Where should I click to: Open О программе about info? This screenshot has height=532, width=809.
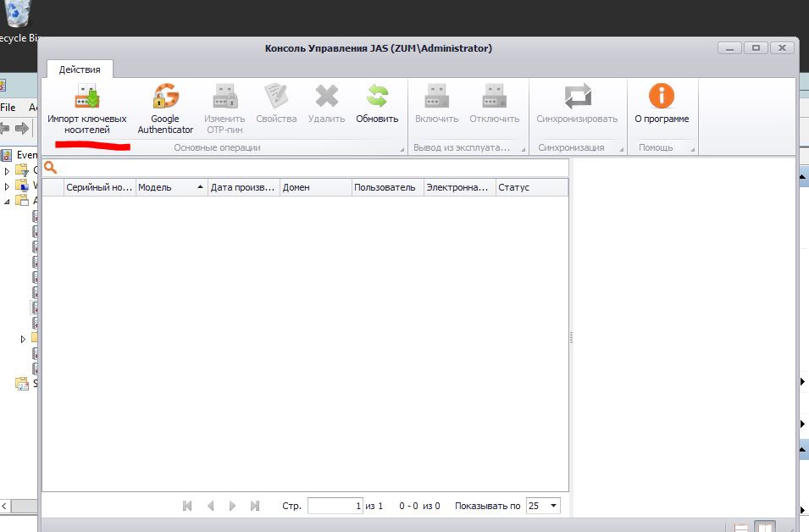(x=662, y=105)
